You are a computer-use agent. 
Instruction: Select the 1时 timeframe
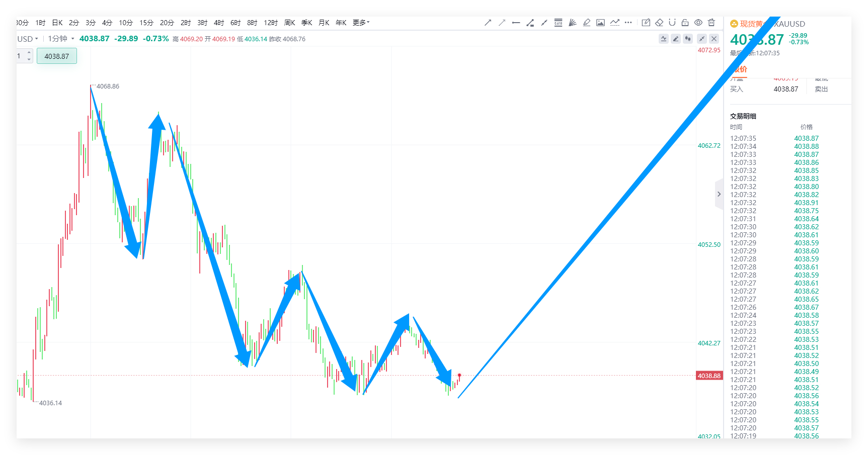41,23
